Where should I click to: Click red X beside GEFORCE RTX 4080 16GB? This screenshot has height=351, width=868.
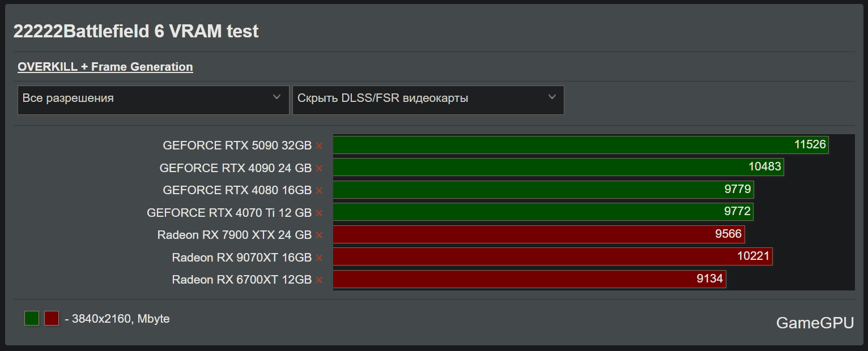tap(319, 190)
